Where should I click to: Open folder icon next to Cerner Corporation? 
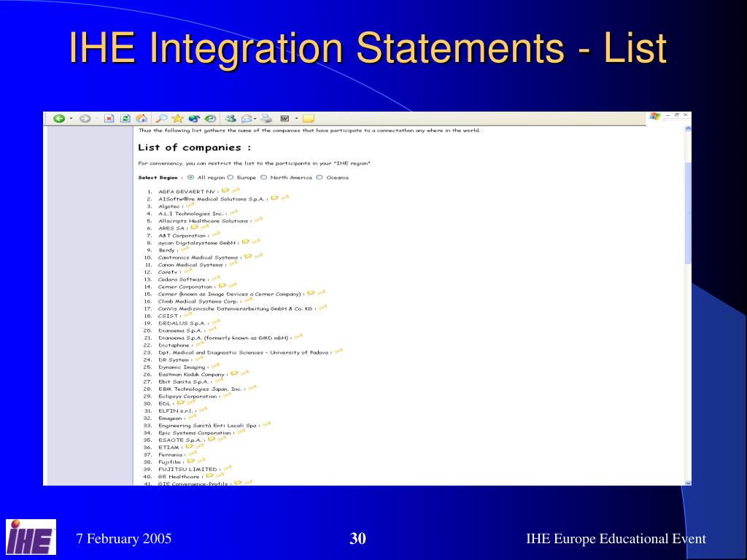pyautogui.click(x=222, y=286)
